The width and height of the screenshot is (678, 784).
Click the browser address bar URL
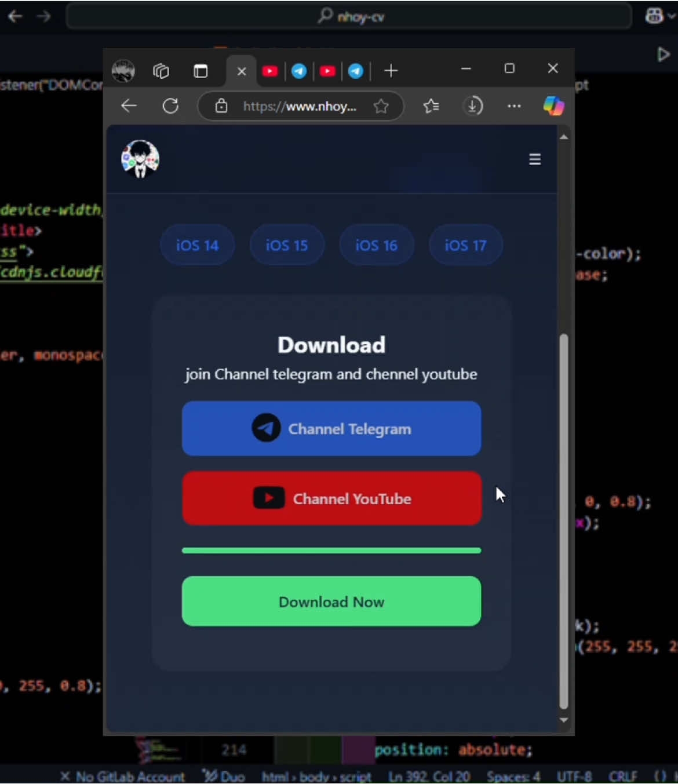click(x=300, y=106)
